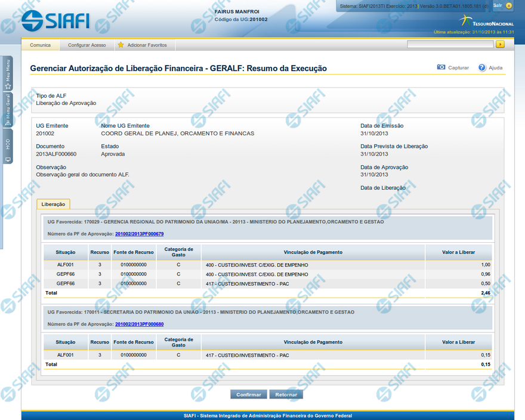This screenshot has width=525, height=420.
Task: Click the Vinculação de Pagamento header in first table
Action: [x=313, y=252]
